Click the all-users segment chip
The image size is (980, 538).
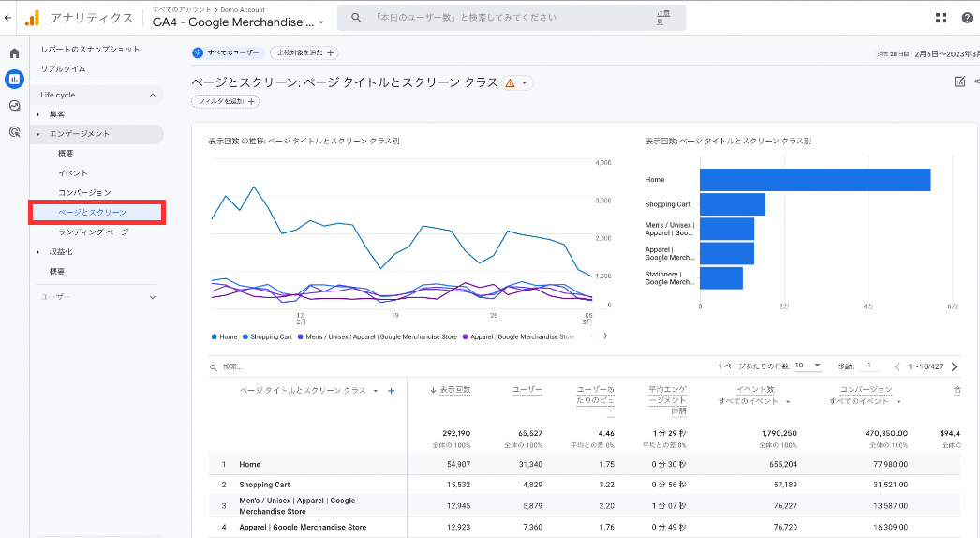228,53
